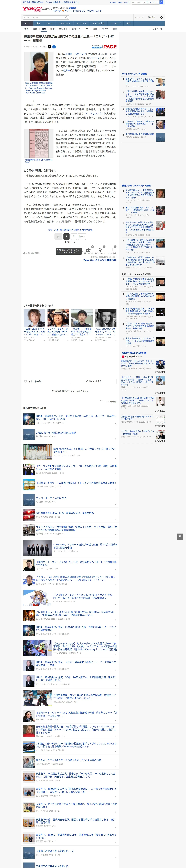Viewport: 186px width, 868px height.
Task: Open settings via the gear icon
Action: pos(161,17)
